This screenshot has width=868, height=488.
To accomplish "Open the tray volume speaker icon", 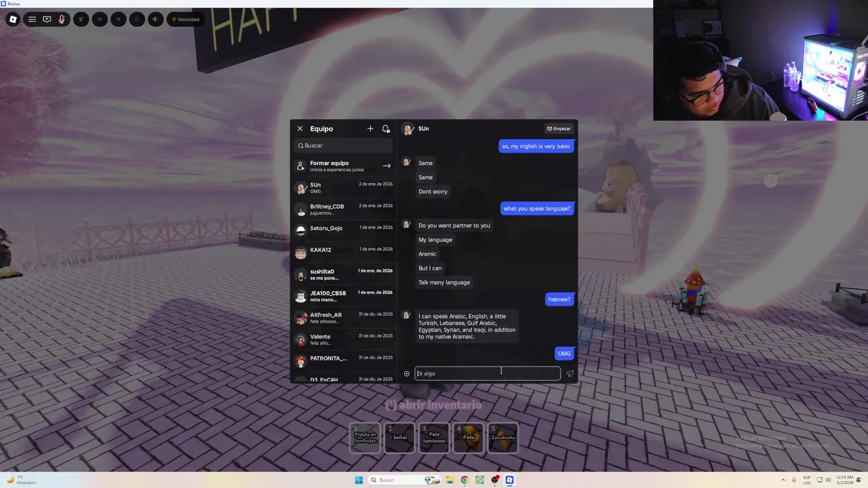I will pos(829,480).
